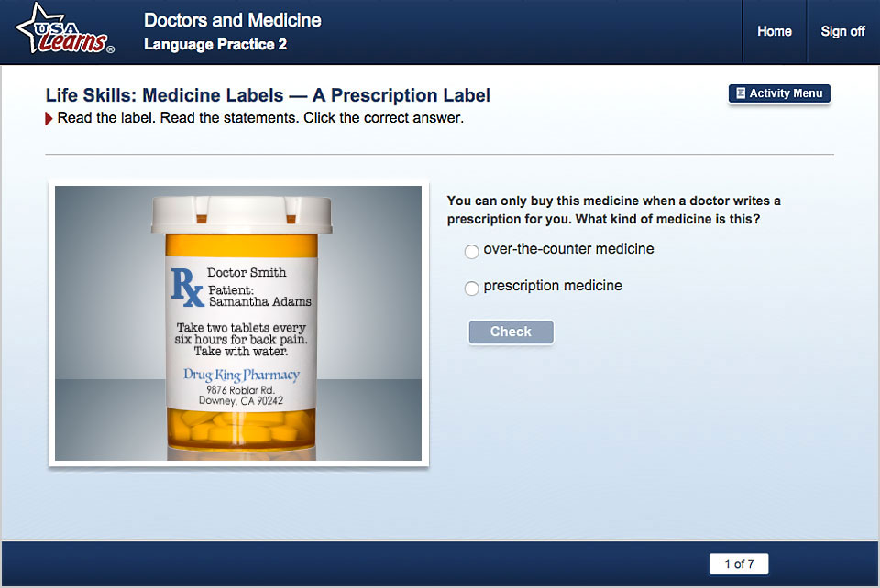Click the Drug King Pharmacy text
The image size is (880, 588).
point(241,375)
